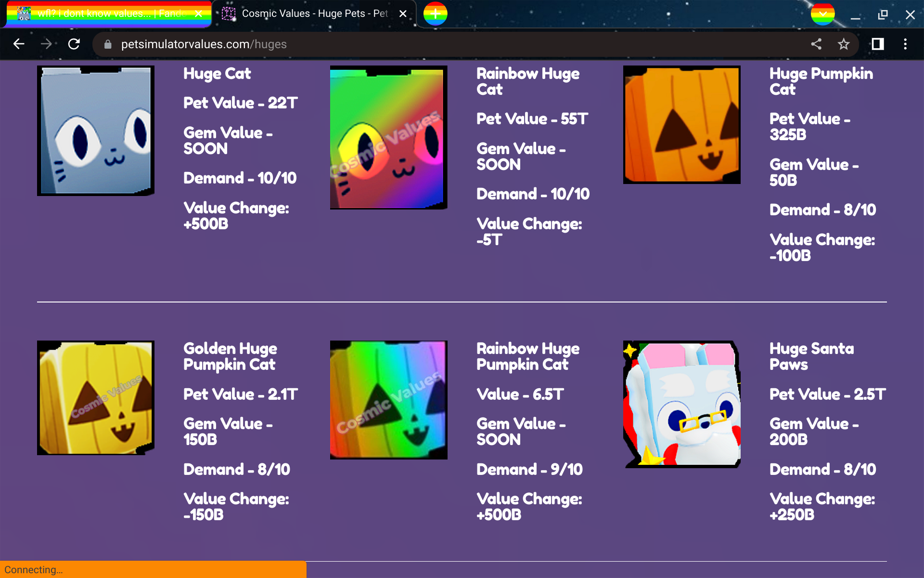Click 'Value Change: -100B' text
924x578 pixels.
click(822, 248)
